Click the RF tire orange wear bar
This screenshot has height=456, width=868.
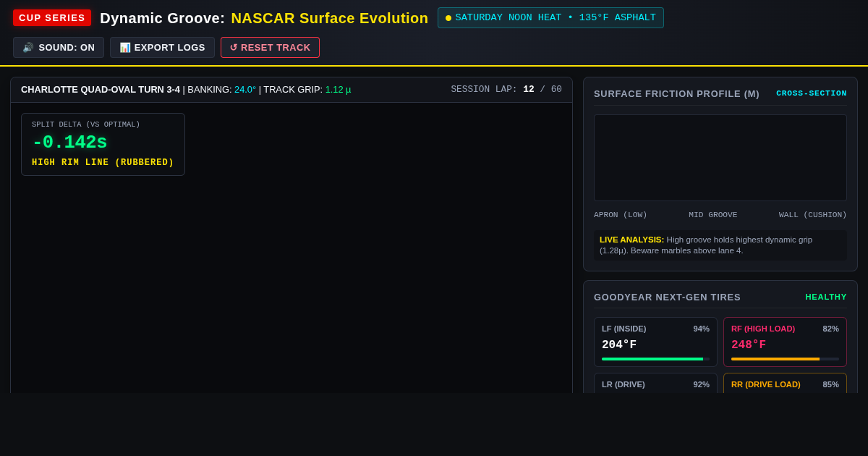point(775,359)
